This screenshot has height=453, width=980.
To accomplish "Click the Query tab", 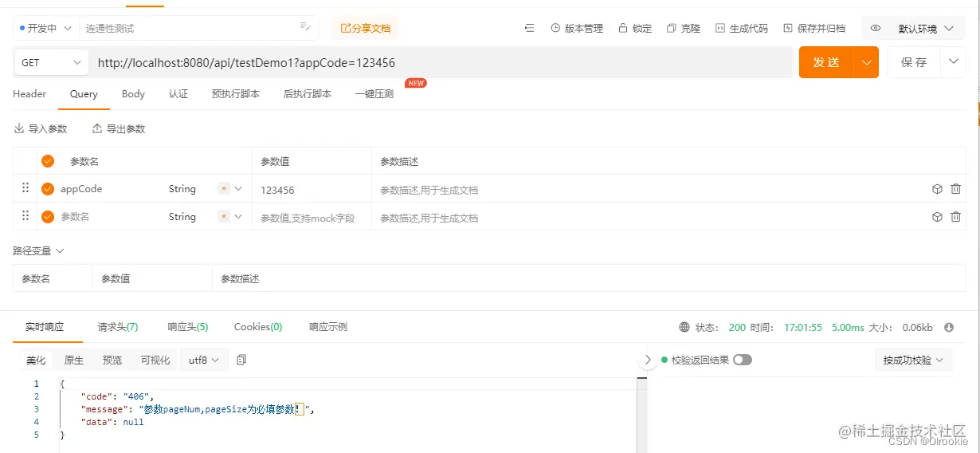I will click(84, 94).
